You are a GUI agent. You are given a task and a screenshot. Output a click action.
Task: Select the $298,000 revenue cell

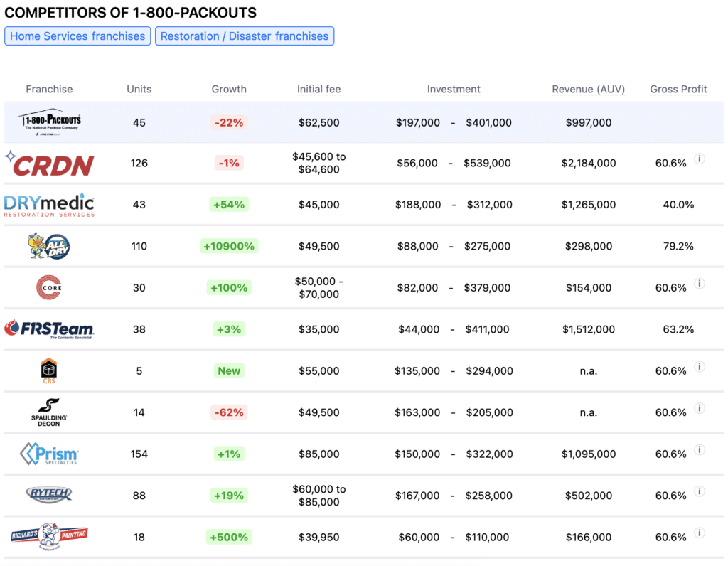click(588, 246)
